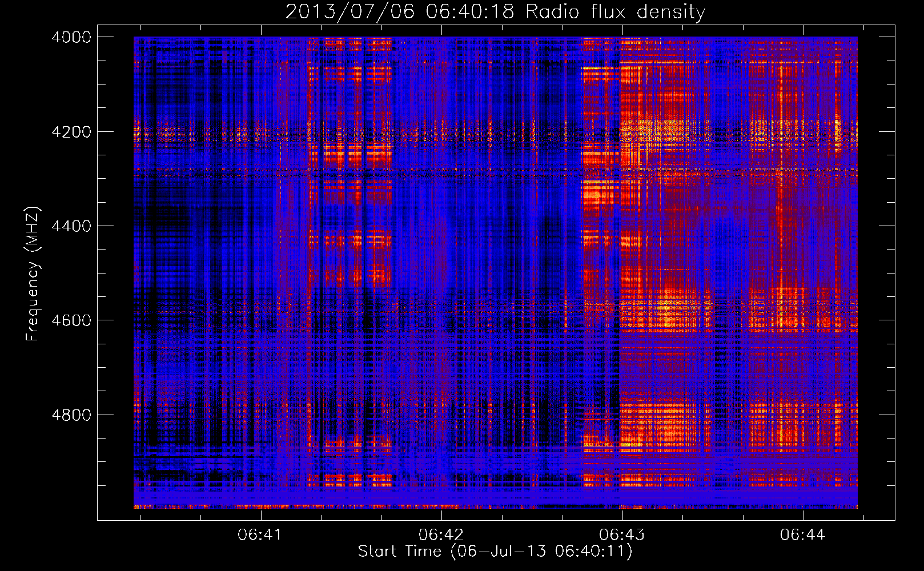The width and height of the screenshot is (924, 571).
Task: Click the 06:43 time tick label
Action: click(x=622, y=535)
